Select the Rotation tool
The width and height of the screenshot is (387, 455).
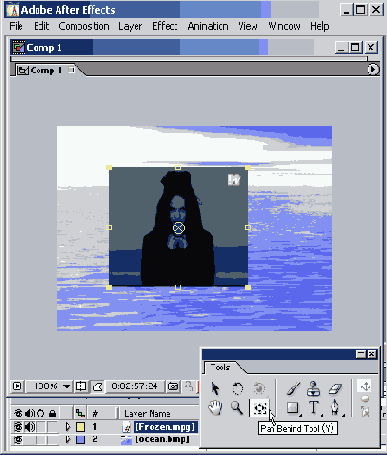237,389
